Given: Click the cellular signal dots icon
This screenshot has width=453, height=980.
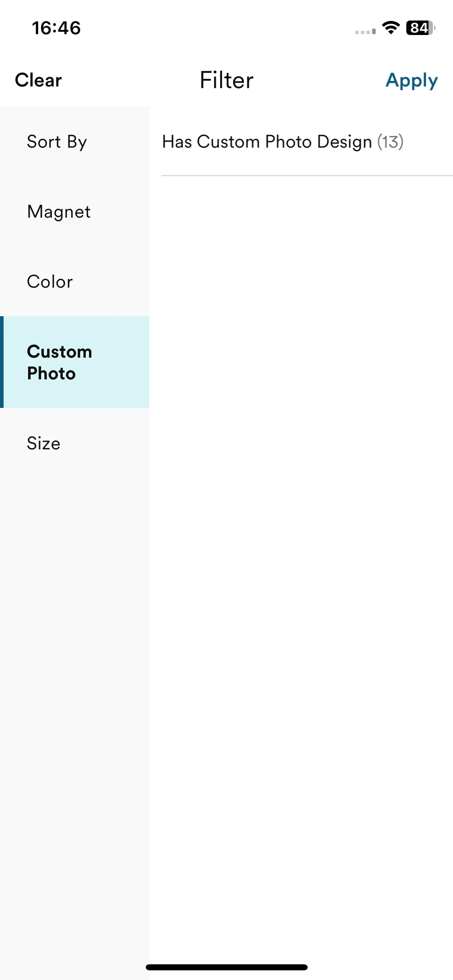Looking at the screenshot, I should click(365, 31).
